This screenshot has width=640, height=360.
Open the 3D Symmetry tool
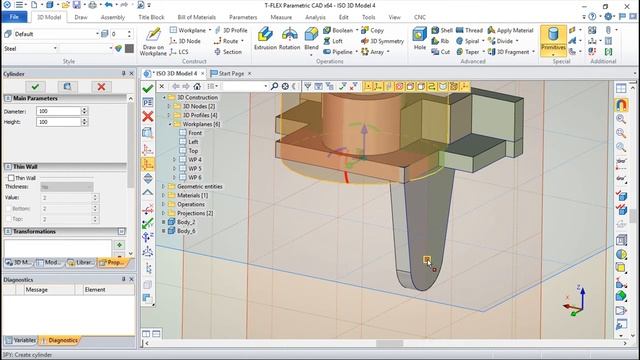[382, 41]
